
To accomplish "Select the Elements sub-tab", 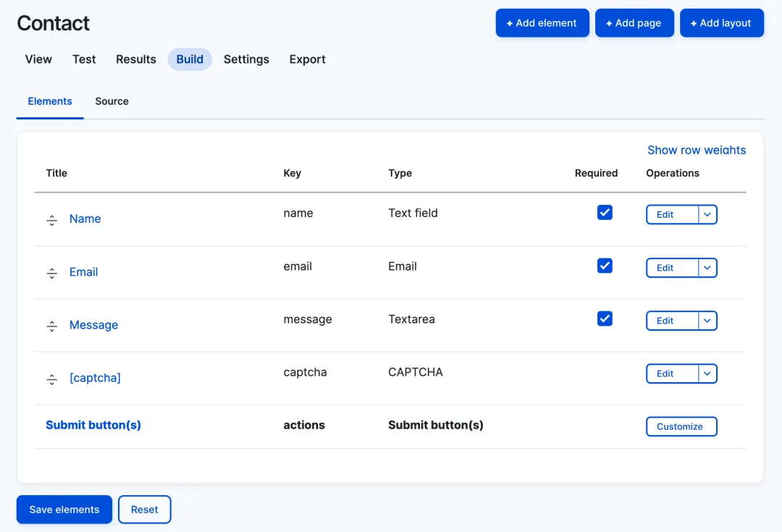I will click(50, 101).
